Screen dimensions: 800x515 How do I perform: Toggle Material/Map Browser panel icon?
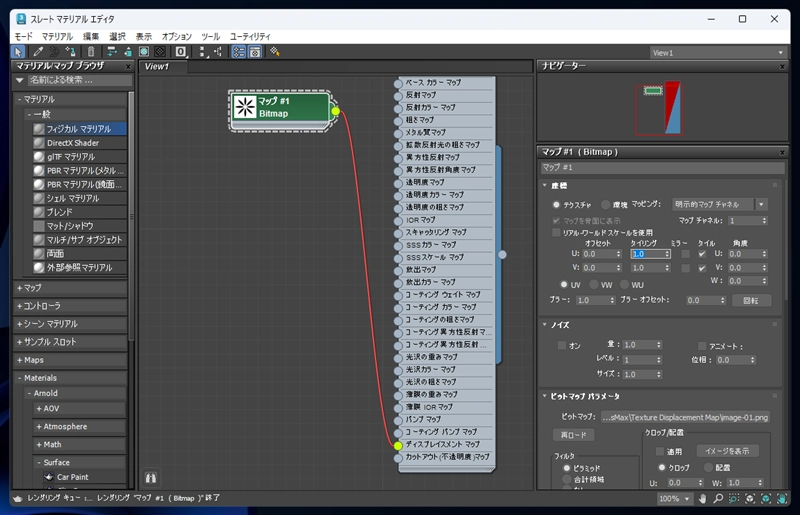238,52
